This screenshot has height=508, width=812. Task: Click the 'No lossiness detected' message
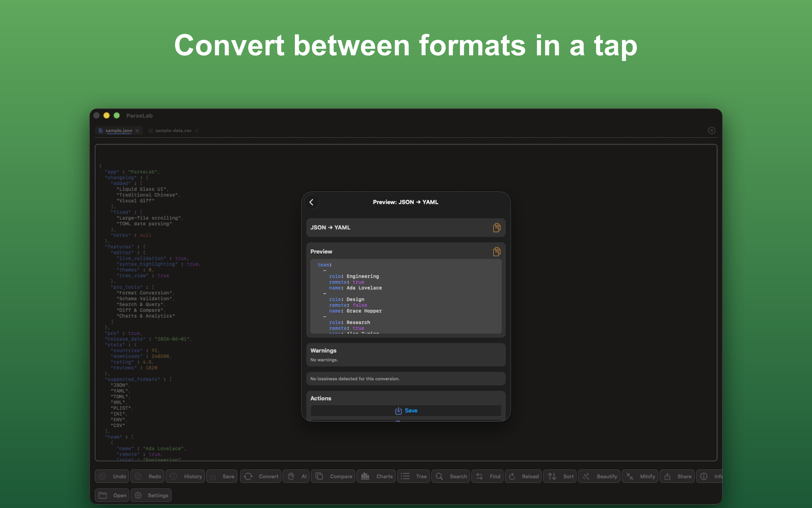pyautogui.click(x=355, y=379)
